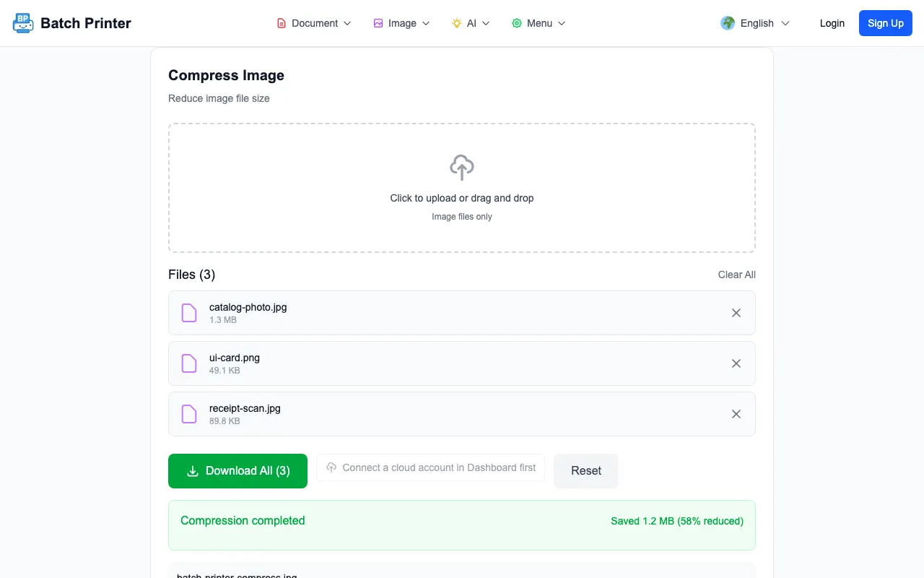Image resolution: width=924 pixels, height=578 pixels.
Task: Expand the AI menu in navigation
Action: 471,23
